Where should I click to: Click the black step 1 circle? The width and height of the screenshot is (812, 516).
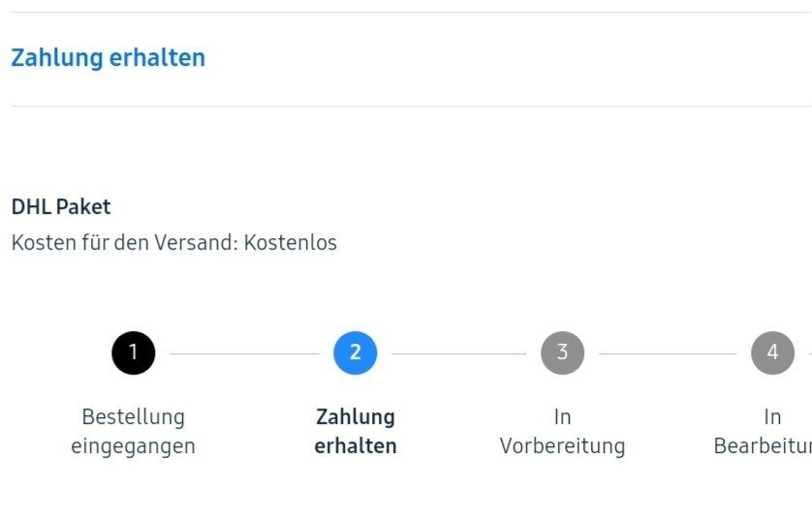click(x=134, y=353)
